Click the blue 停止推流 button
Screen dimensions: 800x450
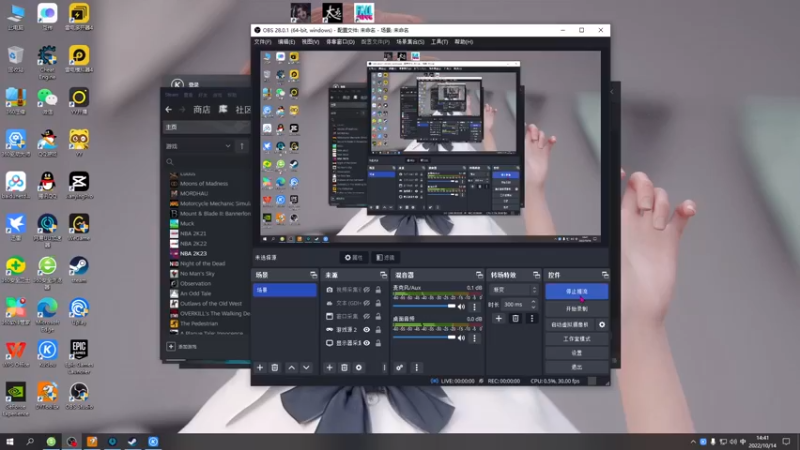(577, 291)
